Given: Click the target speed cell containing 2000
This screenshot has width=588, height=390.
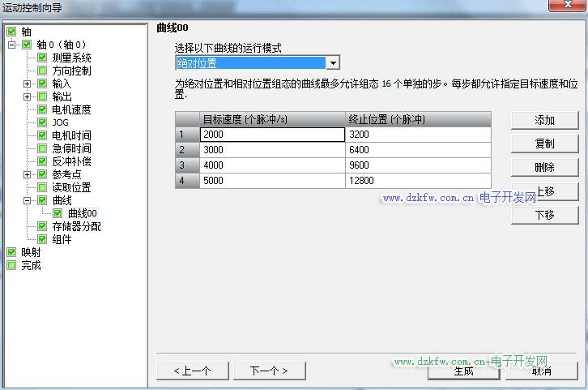Looking at the screenshot, I should click(272, 135).
